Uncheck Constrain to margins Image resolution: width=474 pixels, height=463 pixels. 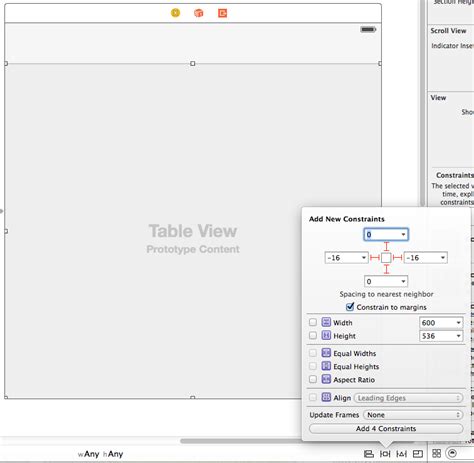350,307
